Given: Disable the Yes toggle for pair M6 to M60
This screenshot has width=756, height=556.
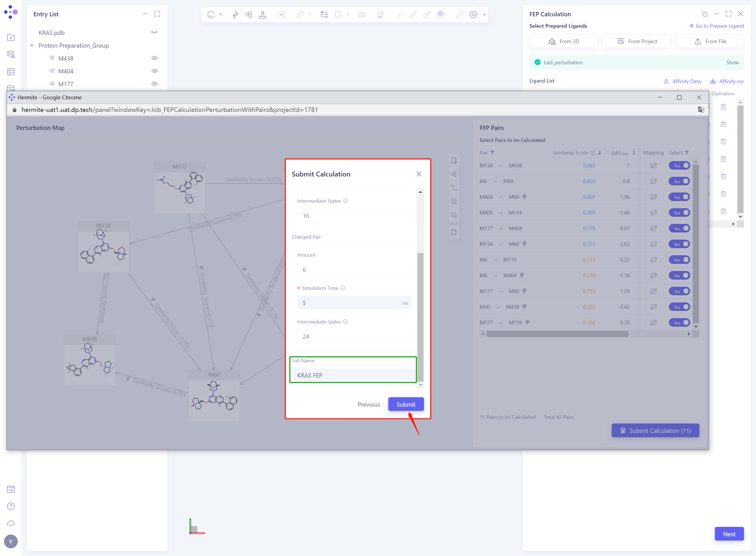Looking at the screenshot, I should (679, 181).
